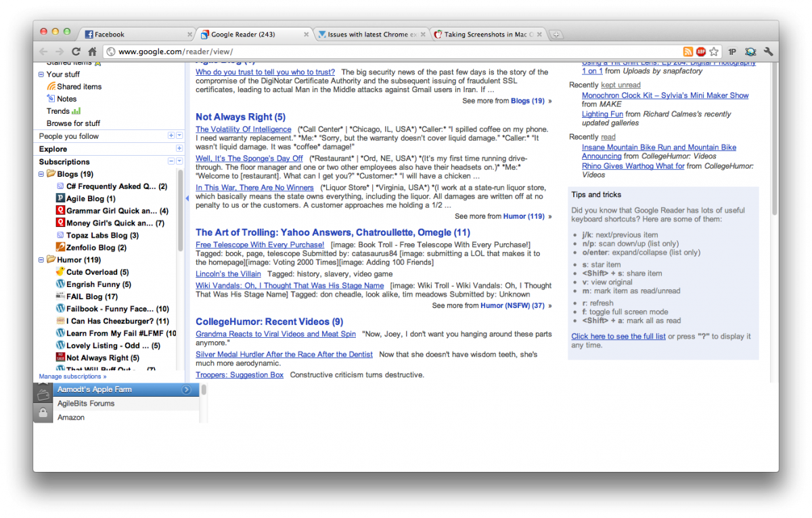Click the Shared items feed icon
The width and height of the screenshot is (812, 518).
pos(51,87)
